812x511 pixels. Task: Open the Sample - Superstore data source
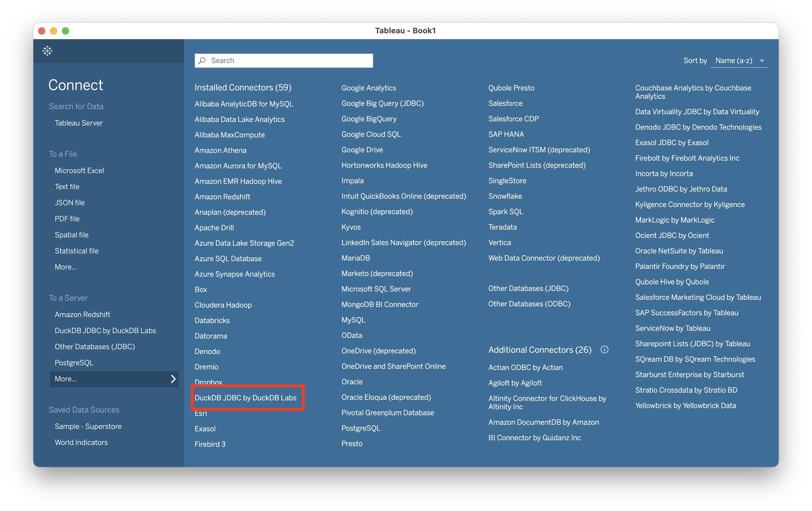click(88, 427)
